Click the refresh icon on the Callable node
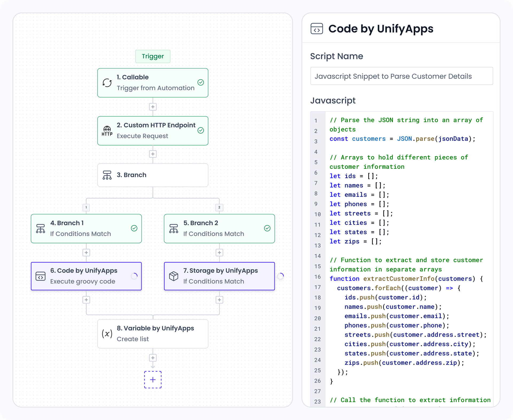Viewport: 513px width, 420px height. point(107,83)
